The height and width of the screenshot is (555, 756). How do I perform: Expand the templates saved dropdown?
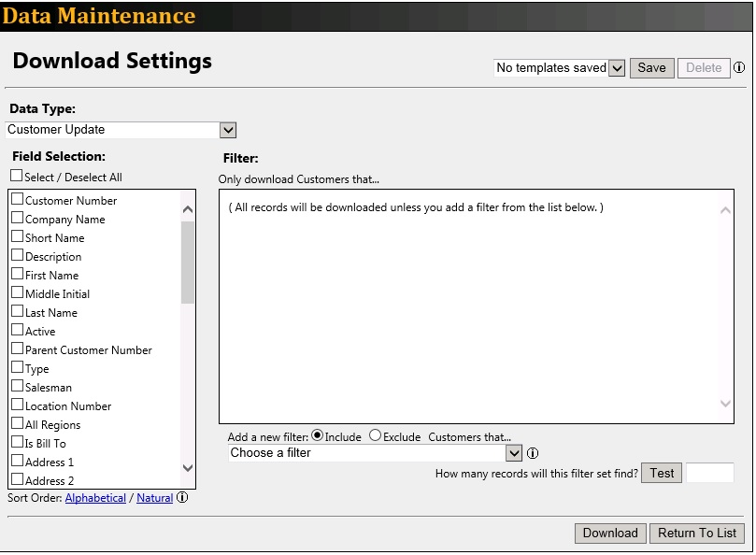click(x=615, y=68)
